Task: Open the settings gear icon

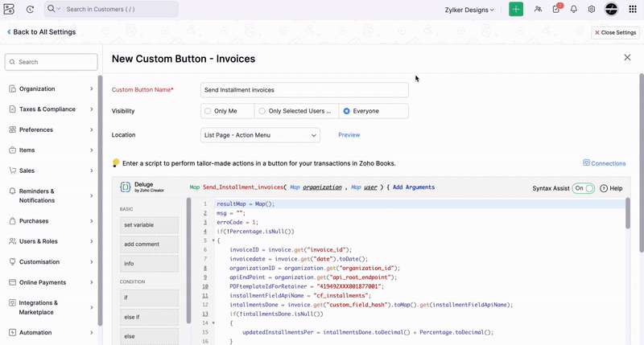Action: coord(592,9)
